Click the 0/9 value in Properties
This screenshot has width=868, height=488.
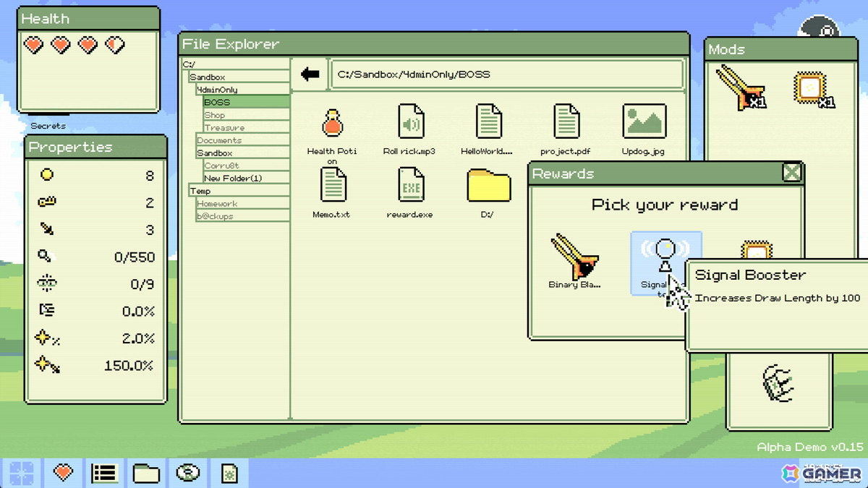(x=142, y=284)
